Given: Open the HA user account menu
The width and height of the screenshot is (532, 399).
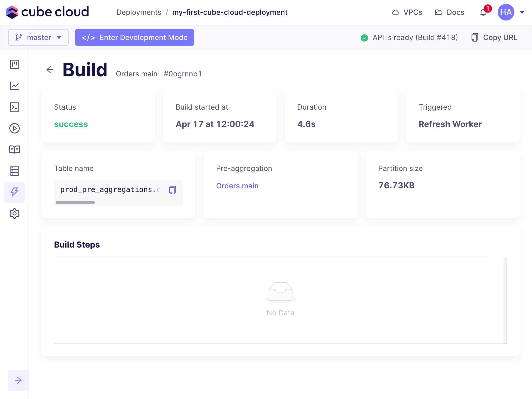Looking at the screenshot, I should 511,12.
